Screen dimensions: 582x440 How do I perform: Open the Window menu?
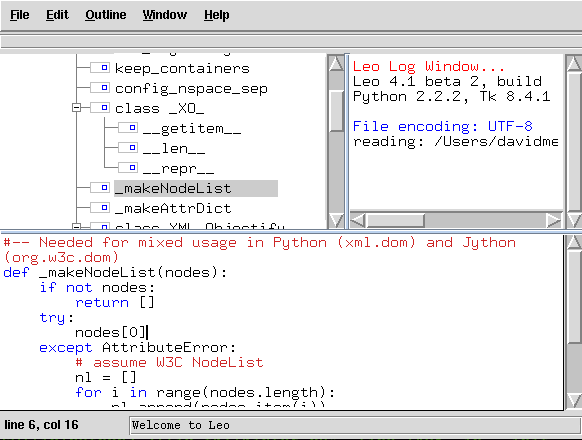[x=165, y=15]
